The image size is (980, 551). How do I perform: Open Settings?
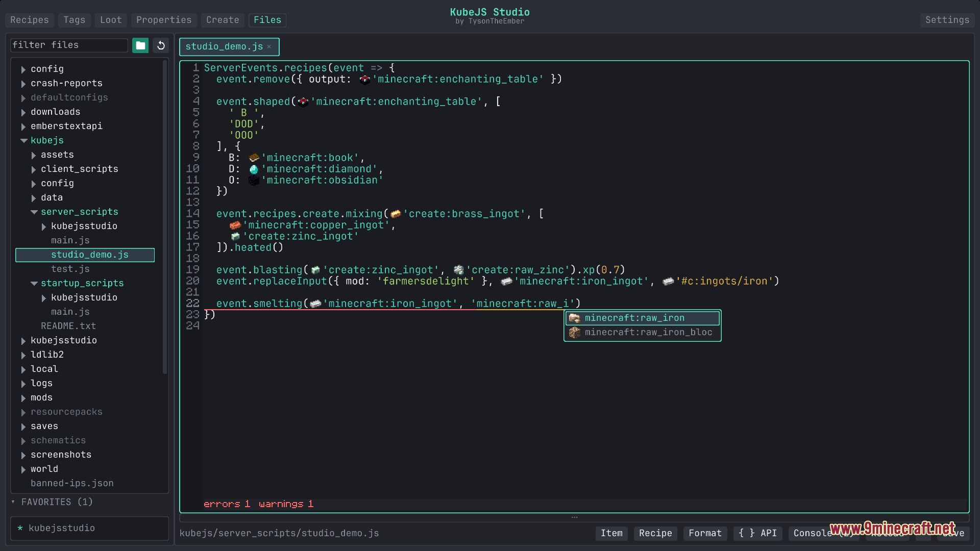pos(947,20)
